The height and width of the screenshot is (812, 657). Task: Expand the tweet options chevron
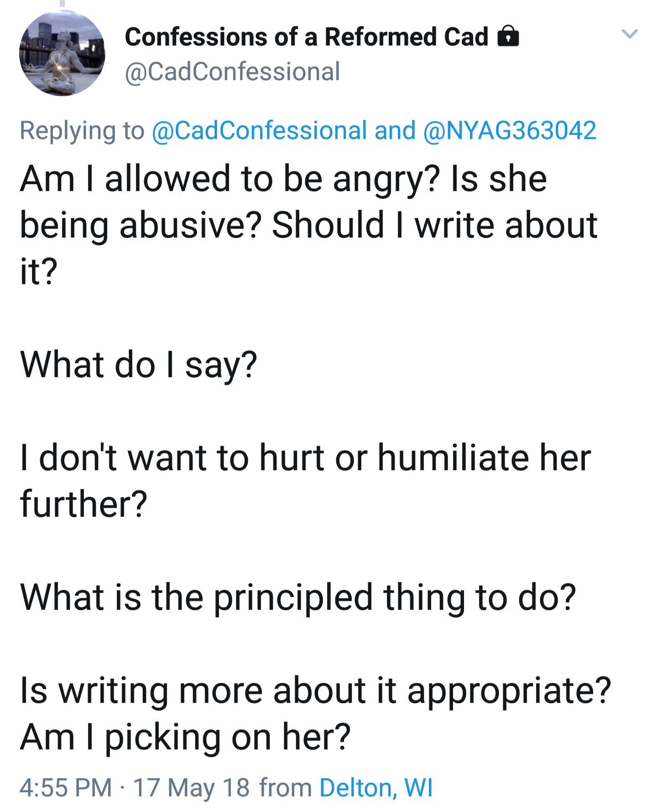click(x=630, y=34)
